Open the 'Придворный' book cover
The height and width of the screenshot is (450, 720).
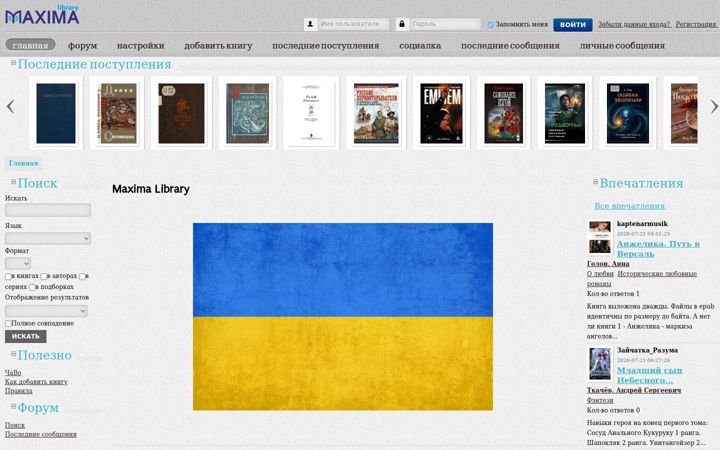pyautogui.click(x=565, y=113)
